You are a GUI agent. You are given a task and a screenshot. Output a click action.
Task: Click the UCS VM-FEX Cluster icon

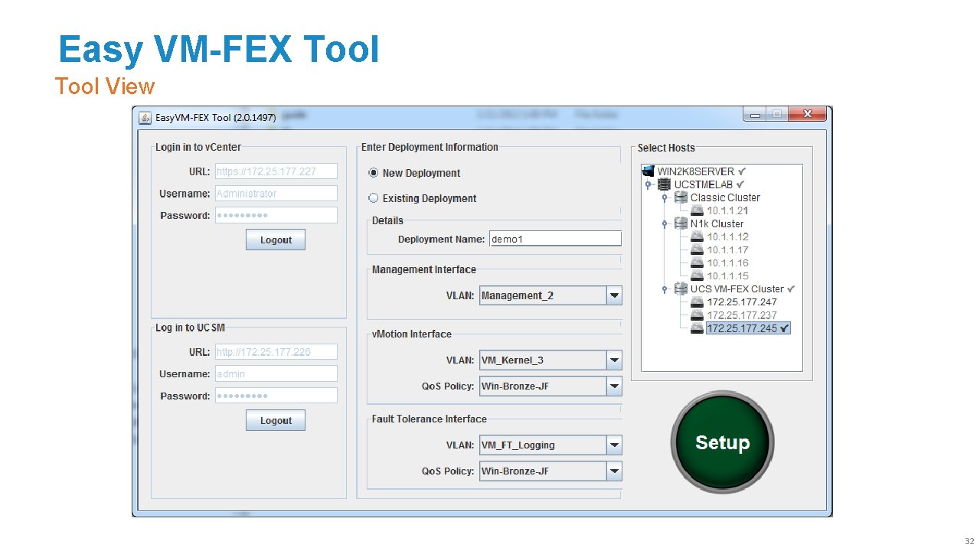(681, 289)
